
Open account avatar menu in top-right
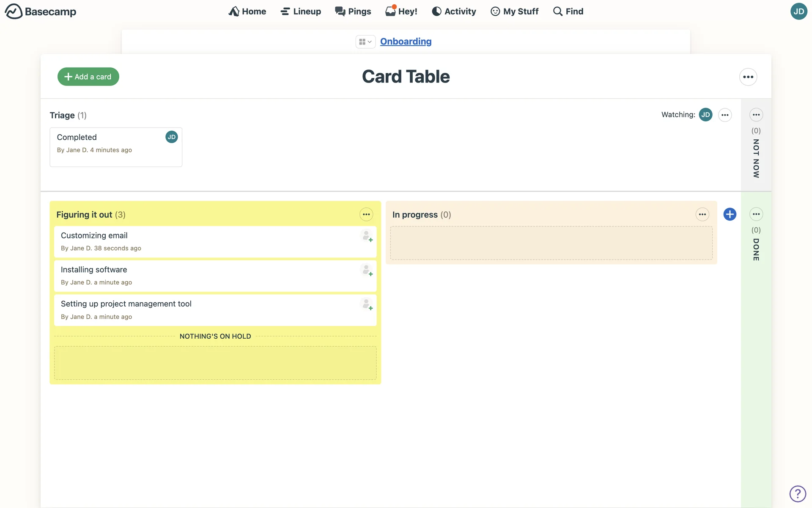(798, 11)
